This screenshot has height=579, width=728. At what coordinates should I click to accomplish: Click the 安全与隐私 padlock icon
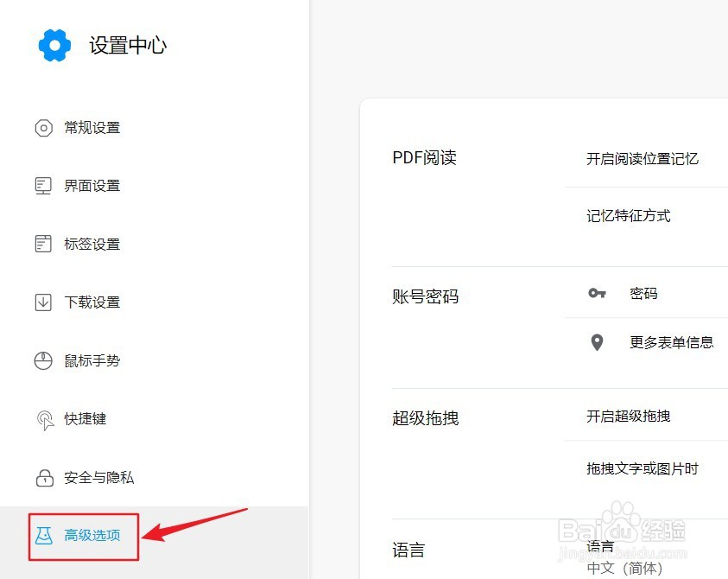[43, 477]
